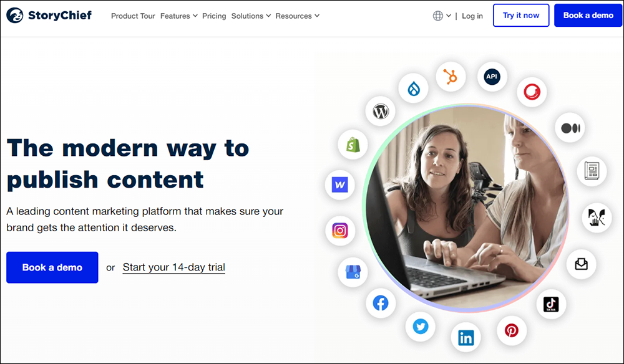Click the StoryChief logo
The height and width of the screenshot is (364, 624).
pyautogui.click(x=49, y=16)
